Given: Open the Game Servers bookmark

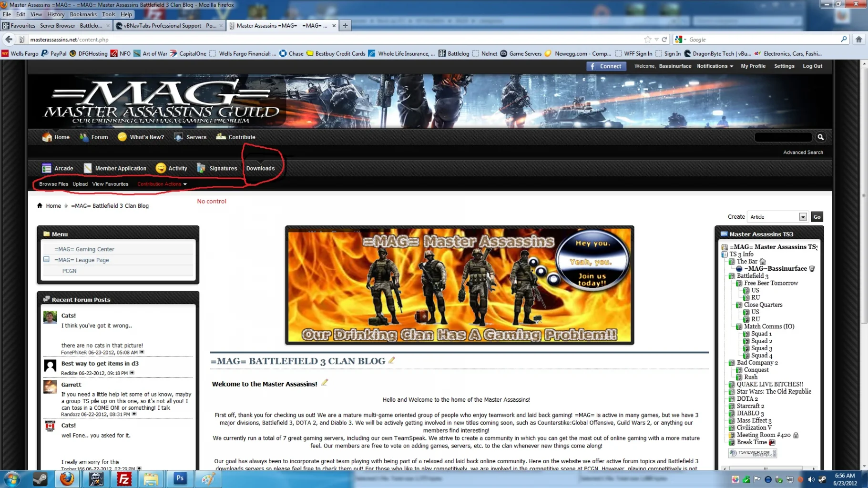Looking at the screenshot, I should [521, 53].
